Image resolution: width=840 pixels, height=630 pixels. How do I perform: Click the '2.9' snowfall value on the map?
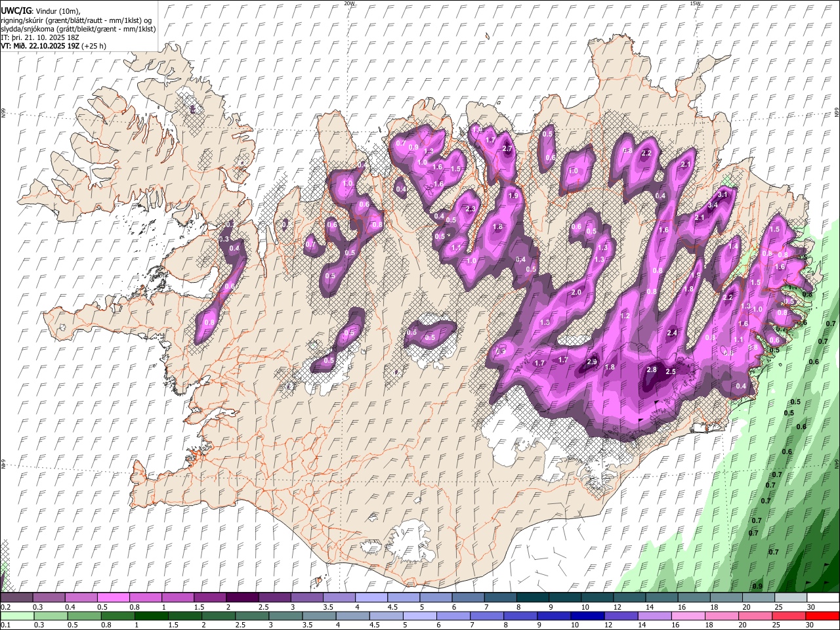tap(592, 362)
